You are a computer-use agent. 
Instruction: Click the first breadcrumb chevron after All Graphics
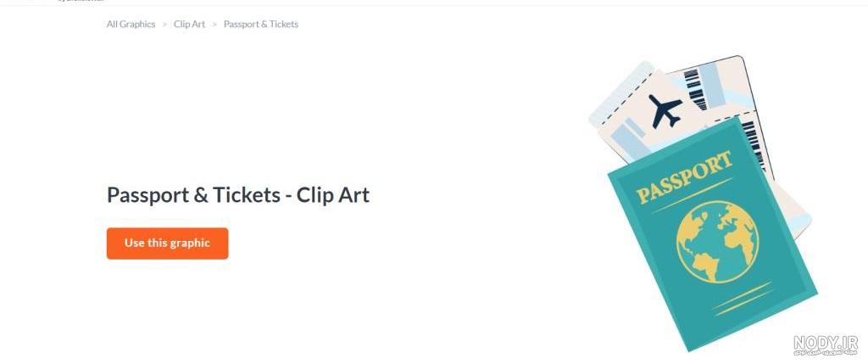164,25
